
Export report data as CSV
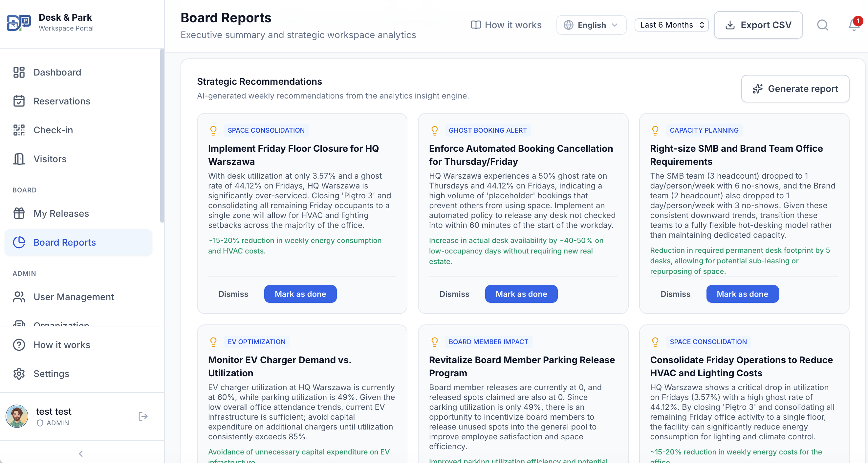758,25
